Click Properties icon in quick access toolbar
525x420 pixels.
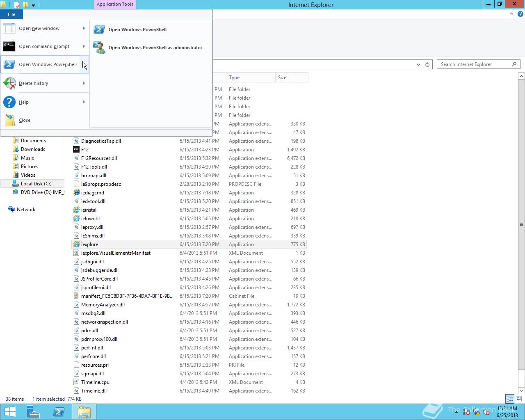pyautogui.click(x=17, y=5)
